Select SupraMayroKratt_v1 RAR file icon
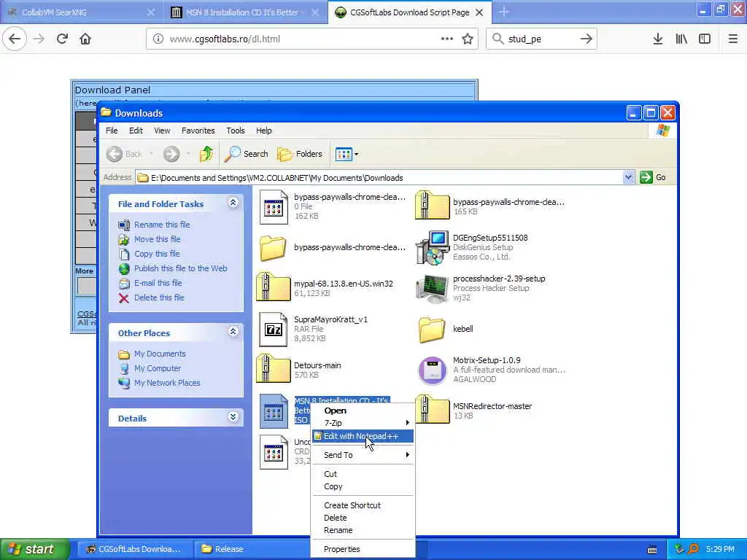 [274, 329]
